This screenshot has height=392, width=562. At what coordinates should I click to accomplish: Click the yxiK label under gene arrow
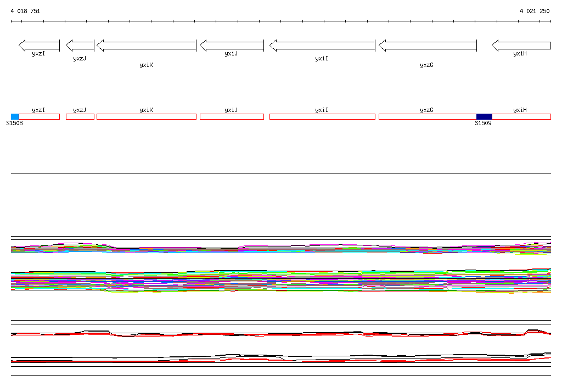click(x=146, y=65)
